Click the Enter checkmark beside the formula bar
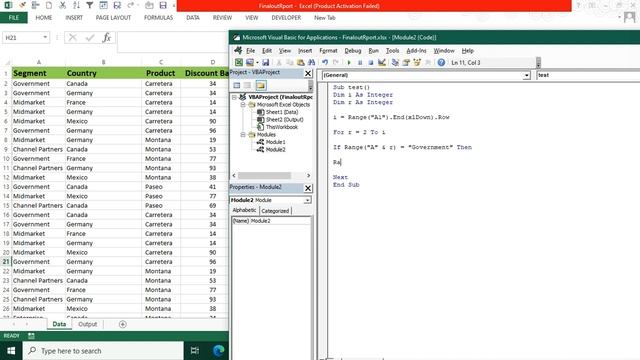The width and height of the screenshot is (640, 360). [90, 38]
